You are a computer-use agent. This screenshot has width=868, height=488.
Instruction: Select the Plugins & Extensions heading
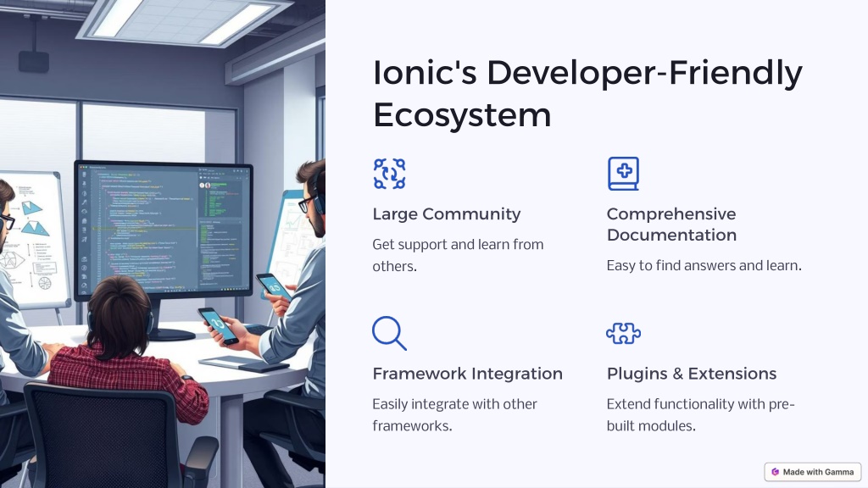click(692, 374)
